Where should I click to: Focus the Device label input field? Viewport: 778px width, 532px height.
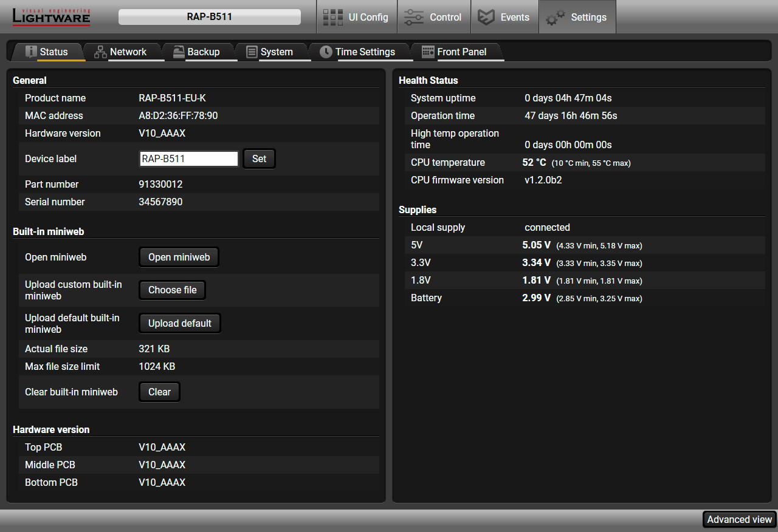click(188, 159)
